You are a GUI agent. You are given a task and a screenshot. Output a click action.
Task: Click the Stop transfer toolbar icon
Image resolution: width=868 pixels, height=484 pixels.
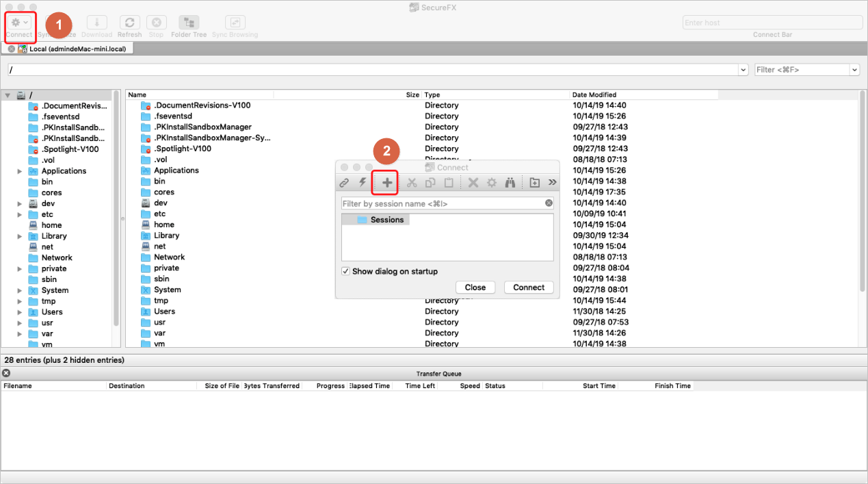[156, 23]
